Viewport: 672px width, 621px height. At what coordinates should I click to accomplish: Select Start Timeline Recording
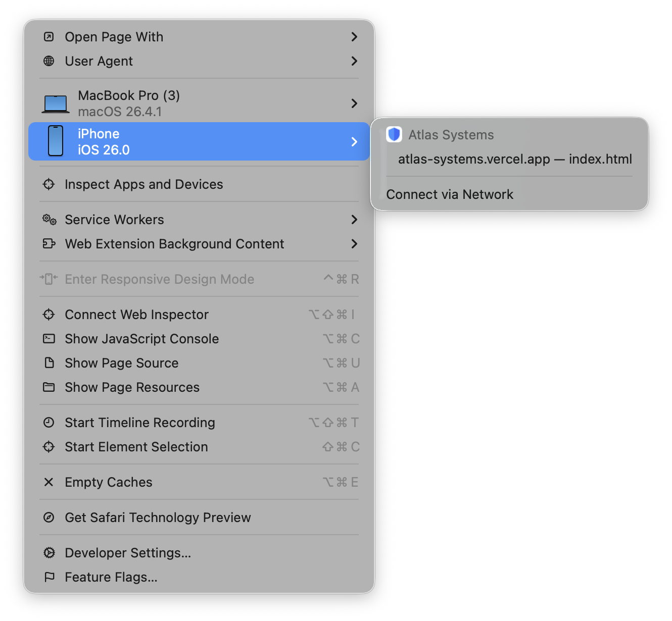[199, 423]
